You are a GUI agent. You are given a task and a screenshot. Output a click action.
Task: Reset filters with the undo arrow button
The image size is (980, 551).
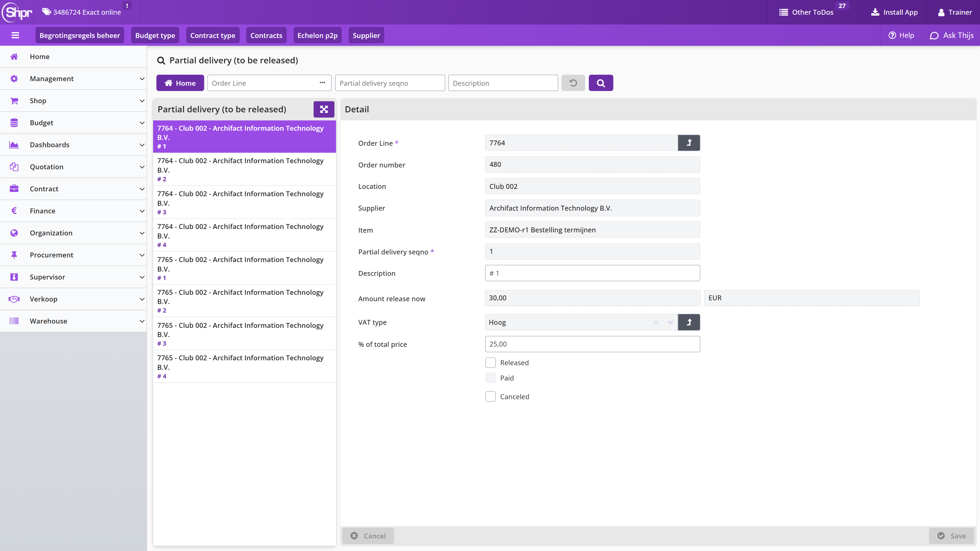(x=573, y=83)
